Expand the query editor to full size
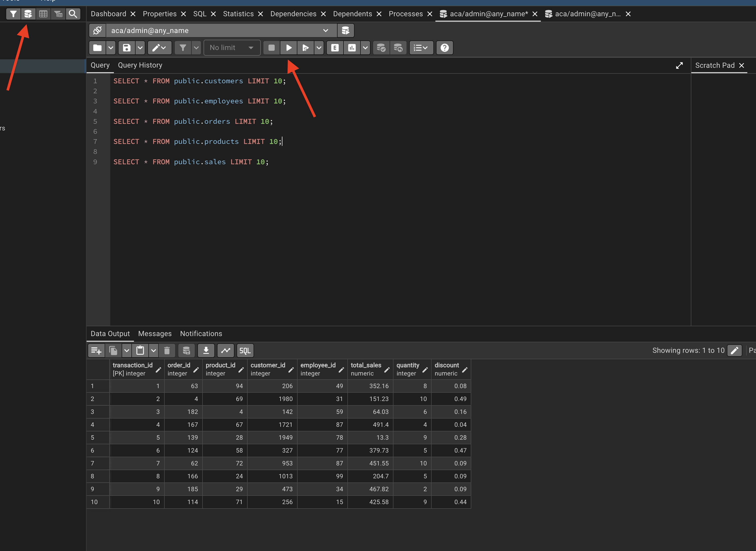Image resolution: width=756 pixels, height=551 pixels. [x=679, y=65]
